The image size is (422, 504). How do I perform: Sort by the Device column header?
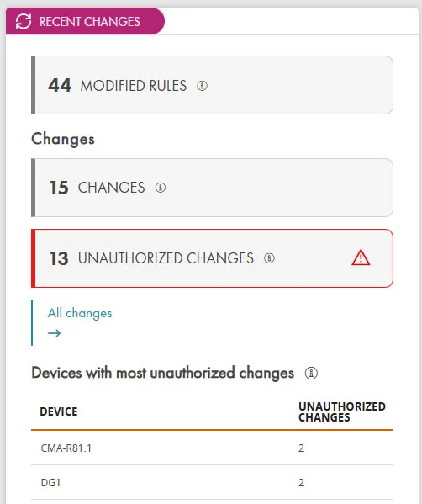(x=59, y=411)
